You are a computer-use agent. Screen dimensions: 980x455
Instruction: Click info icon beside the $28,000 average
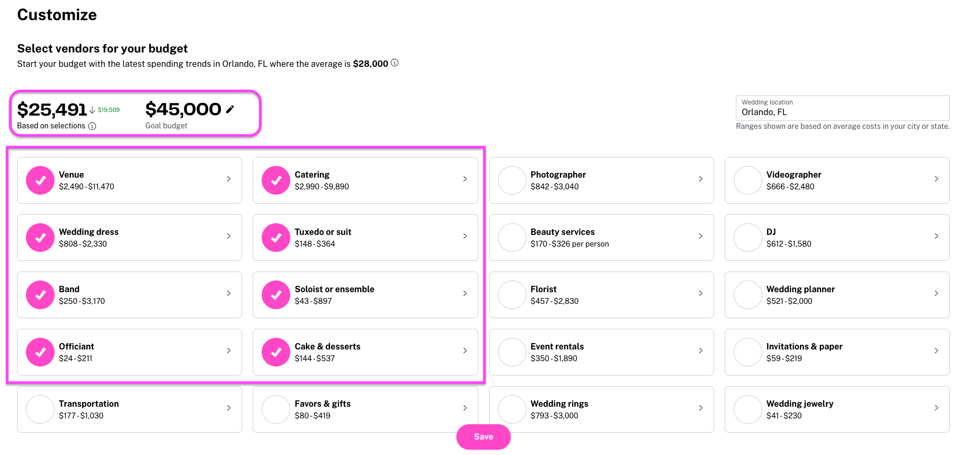395,63
